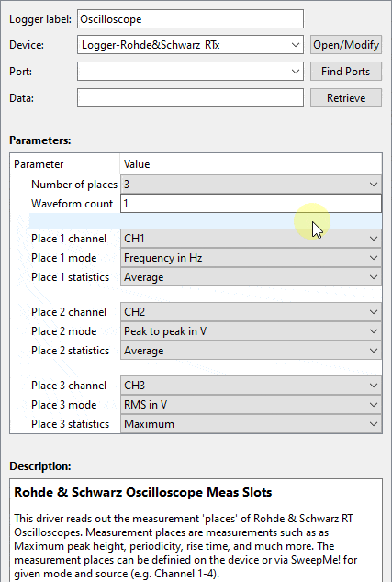Open the Place 3 mode dropdown
This screenshot has height=582, width=392.
point(251,405)
